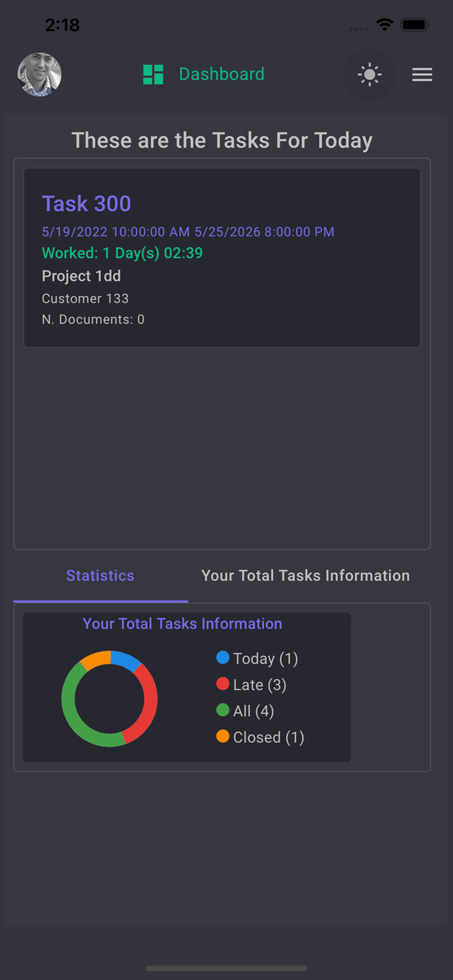
Task: Click the red Late legend dot
Action: tap(223, 684)
